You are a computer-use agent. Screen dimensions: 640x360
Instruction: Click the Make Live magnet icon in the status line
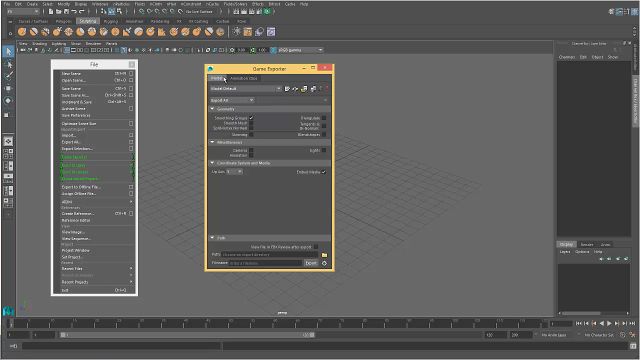(180, 11)
